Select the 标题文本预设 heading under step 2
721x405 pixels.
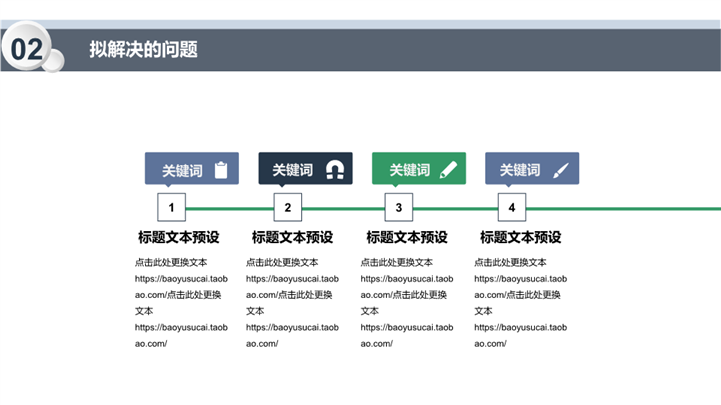[x=292, y=238]
